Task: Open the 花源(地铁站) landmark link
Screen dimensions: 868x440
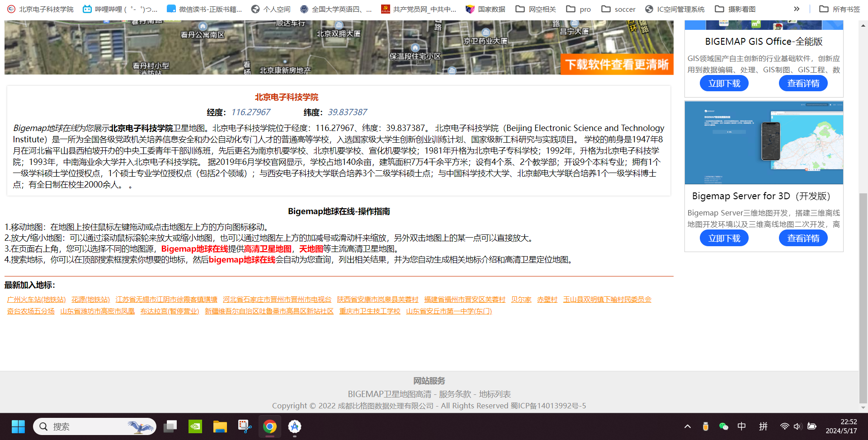Action: coord(91,300)
